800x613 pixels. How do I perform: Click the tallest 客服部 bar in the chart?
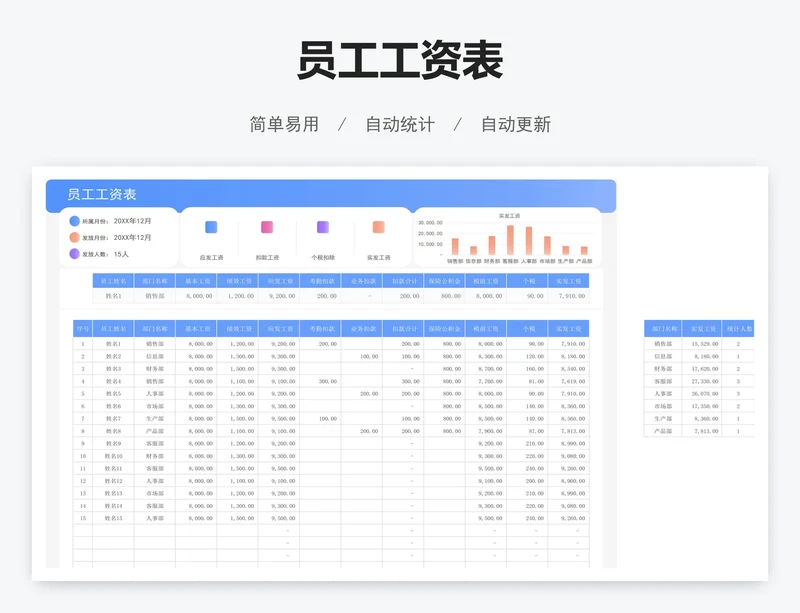click(510, 240)
